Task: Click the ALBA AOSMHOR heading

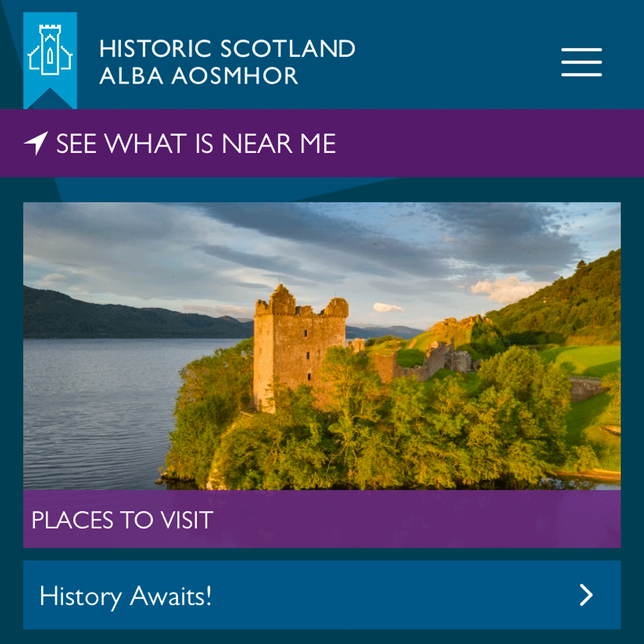Action: pos(199,76)
